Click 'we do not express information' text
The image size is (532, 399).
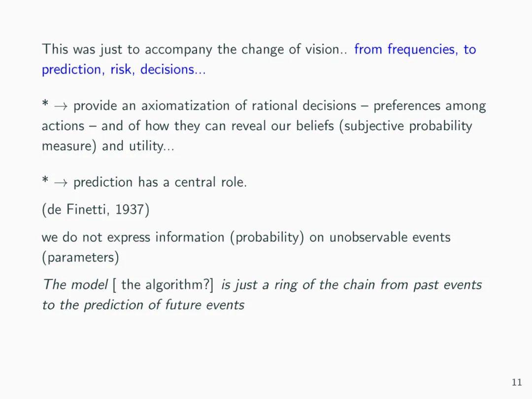pyautogui.click(x=133, y=237)
